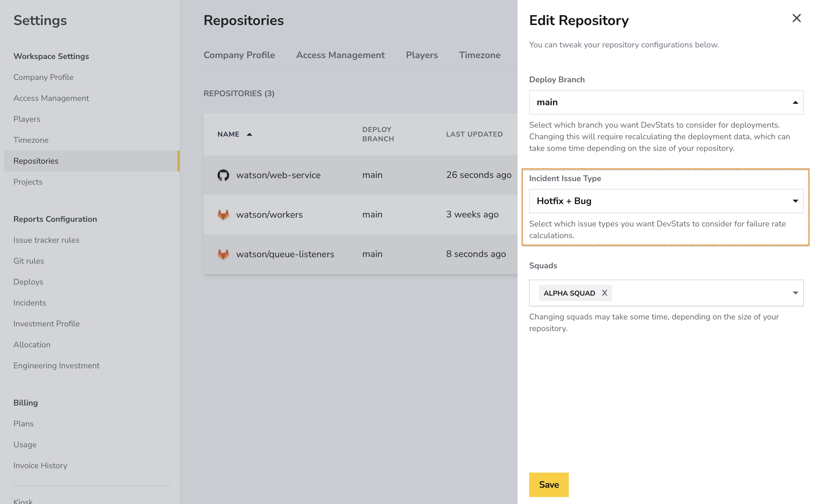Open billing Usage page
813x504 pixels.
coord(25,444)
